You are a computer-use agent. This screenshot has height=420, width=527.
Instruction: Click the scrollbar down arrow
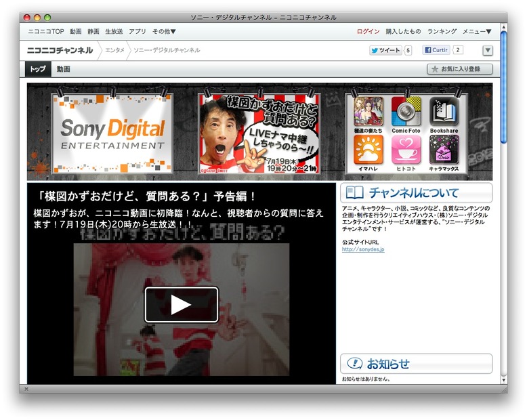point(503,380)
